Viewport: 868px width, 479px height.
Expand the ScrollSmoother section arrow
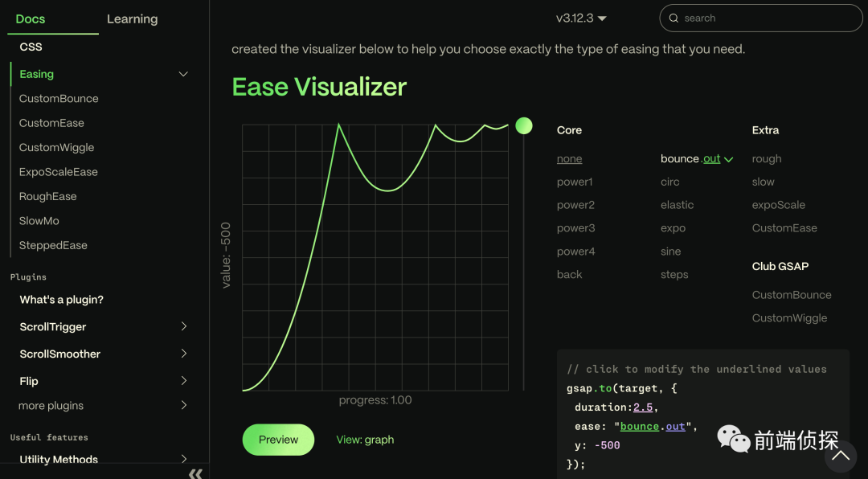(184, 354)
